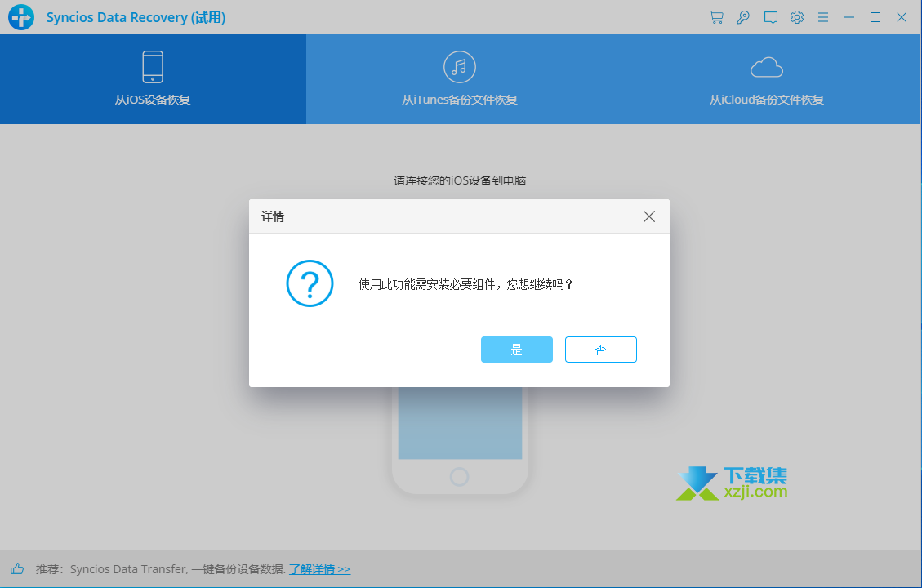922x588 pixels.
Task: Open the settings gear icon
Action: coord(797,17)
